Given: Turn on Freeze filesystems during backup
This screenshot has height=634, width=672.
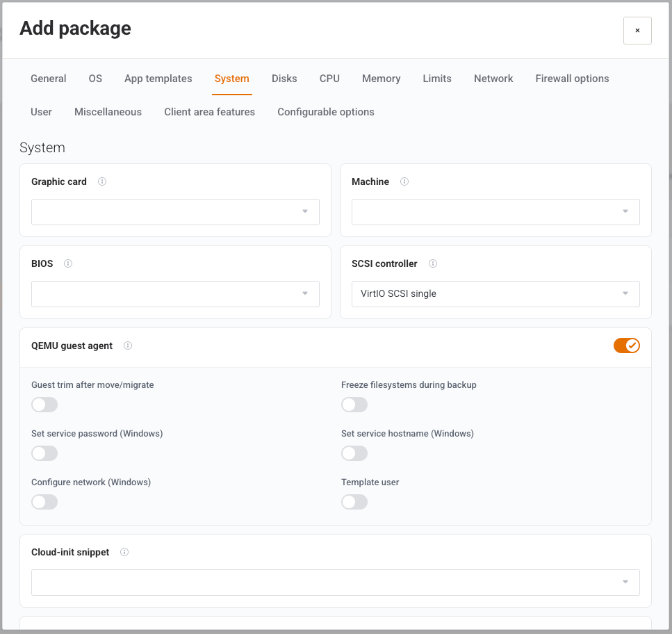Looking at the screenshot, I should click(354, 404).
